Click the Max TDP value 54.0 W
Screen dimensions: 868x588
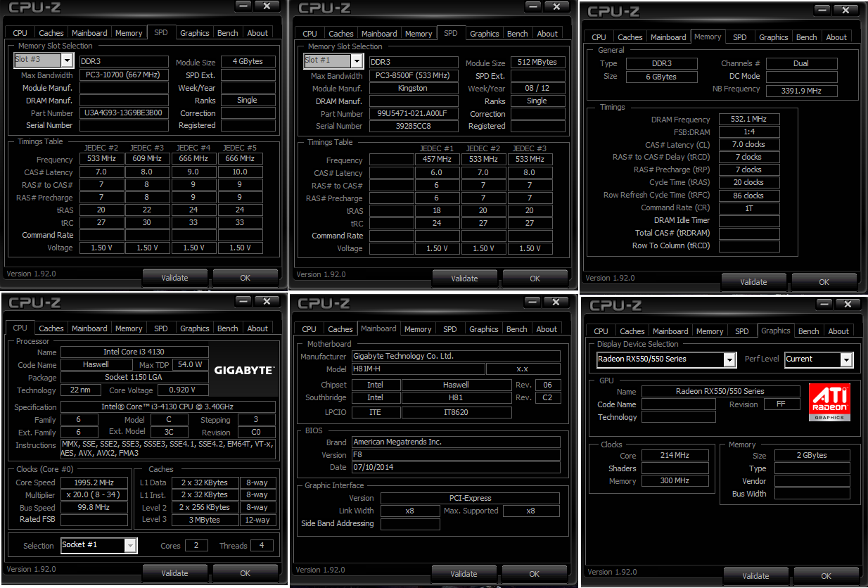[x=189, y=364]
